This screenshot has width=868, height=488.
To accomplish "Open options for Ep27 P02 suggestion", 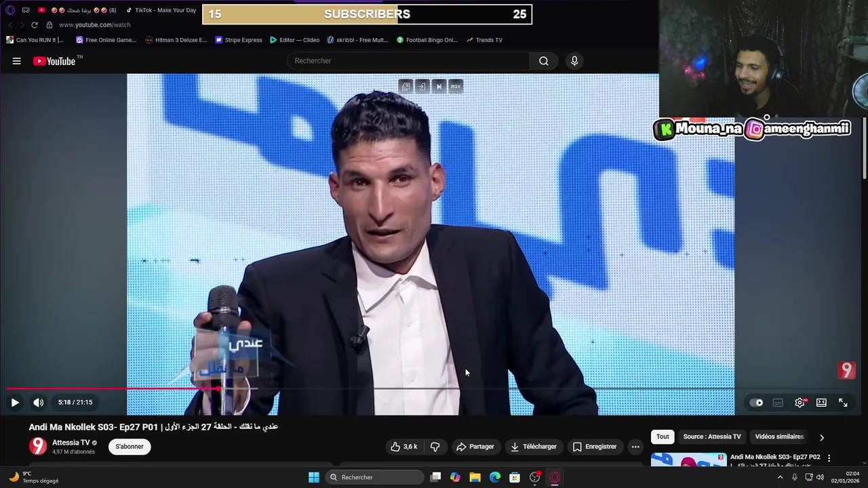I will (829, 459).
